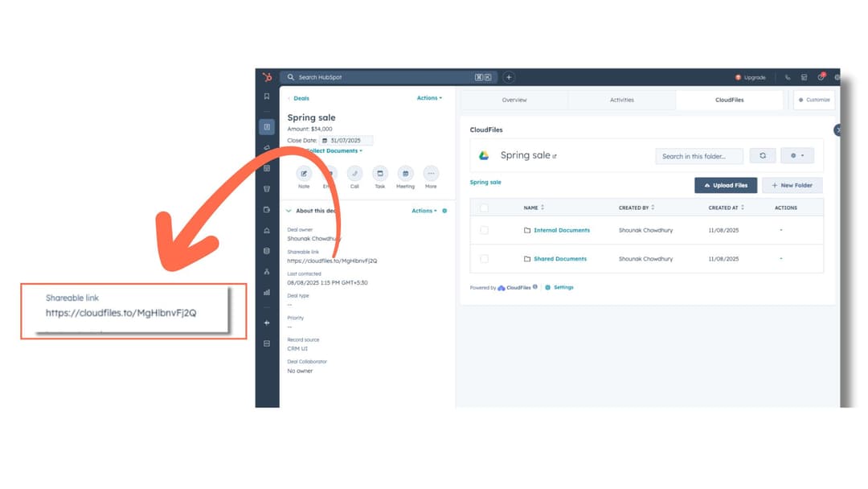The width and height of the screenshot is (868, 489).
Task: Select all files with the header checkbox
Action: (x=485, y=207)
